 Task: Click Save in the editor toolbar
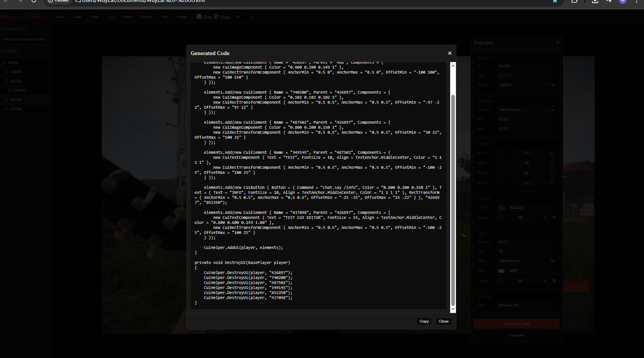pos(59,17)
